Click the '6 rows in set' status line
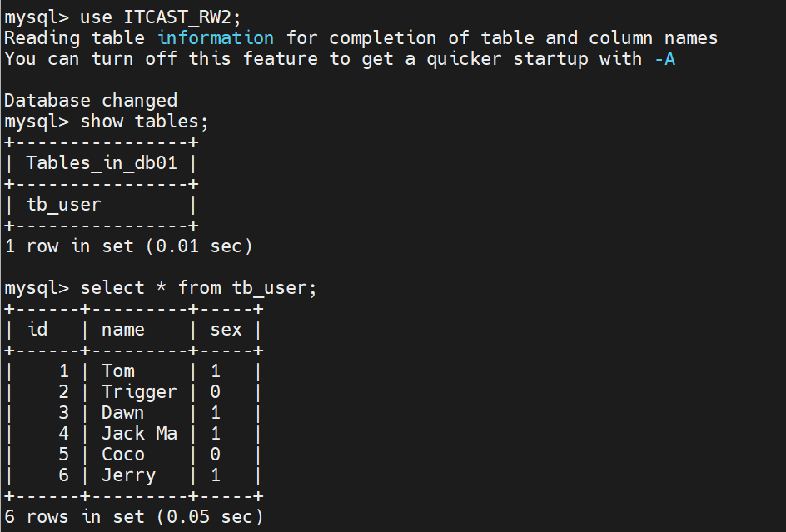The width and height of the screenshot is (786, 532). point(134,517)
